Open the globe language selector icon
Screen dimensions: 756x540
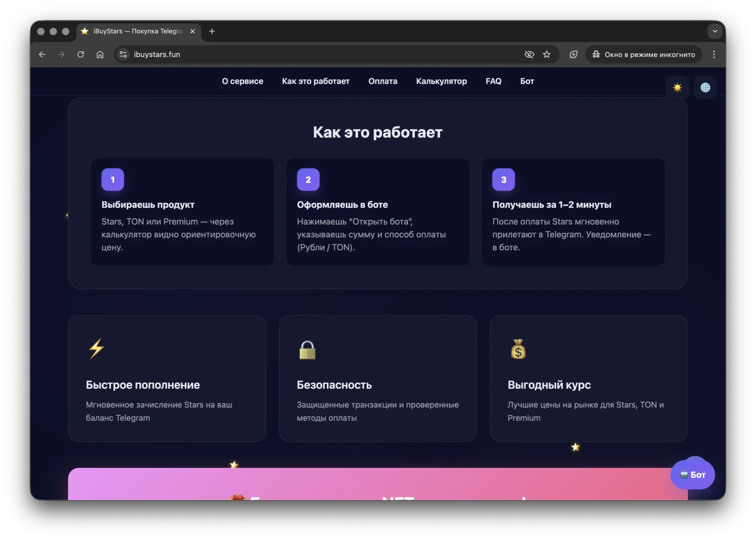click(706, 87)
